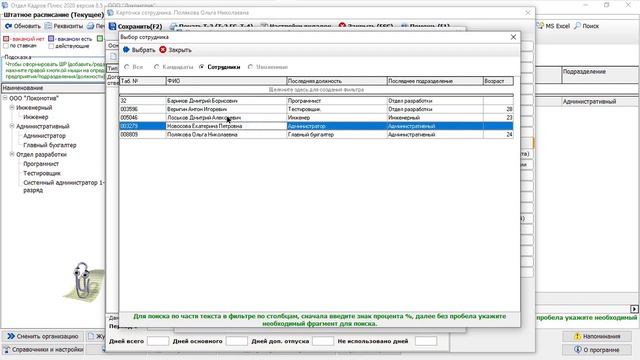Select the row Новосова Екатерина Петровна

click(316, 126)
